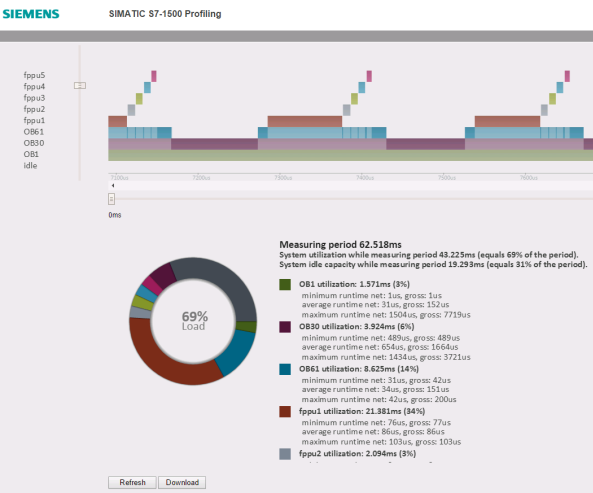Select the OB1 row label

(31, 154)
